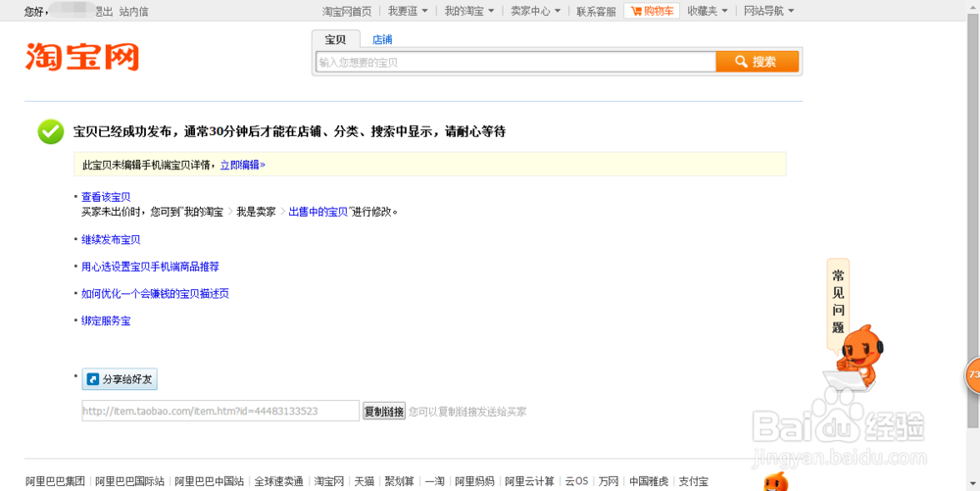Viewport: 980px width, 491px height.
Task: Click footer link 云OS
Action: 577,481
